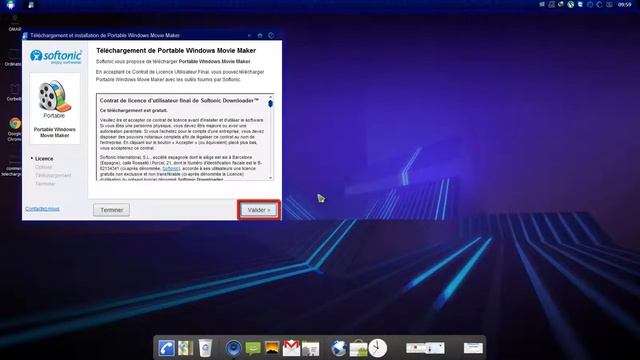Open the Android menu icon in the top bar
Screen dimensions: 640x360
pos(11,5)
